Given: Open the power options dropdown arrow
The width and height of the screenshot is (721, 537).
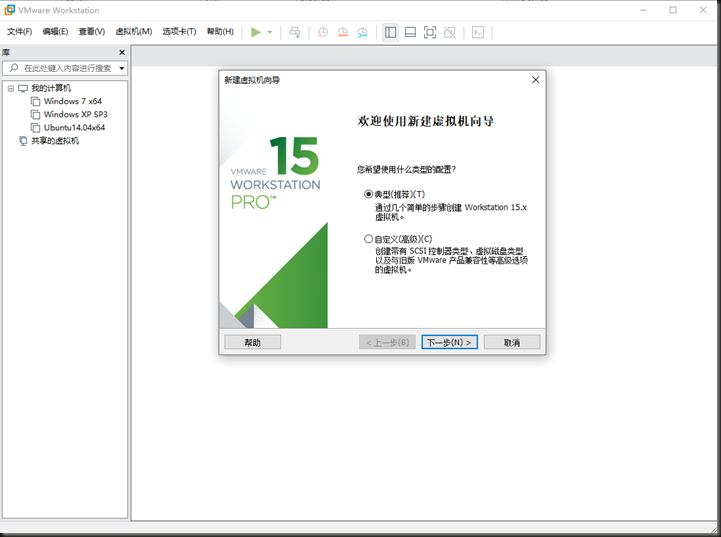Looking at the screenshot, I should coord(270,32).
